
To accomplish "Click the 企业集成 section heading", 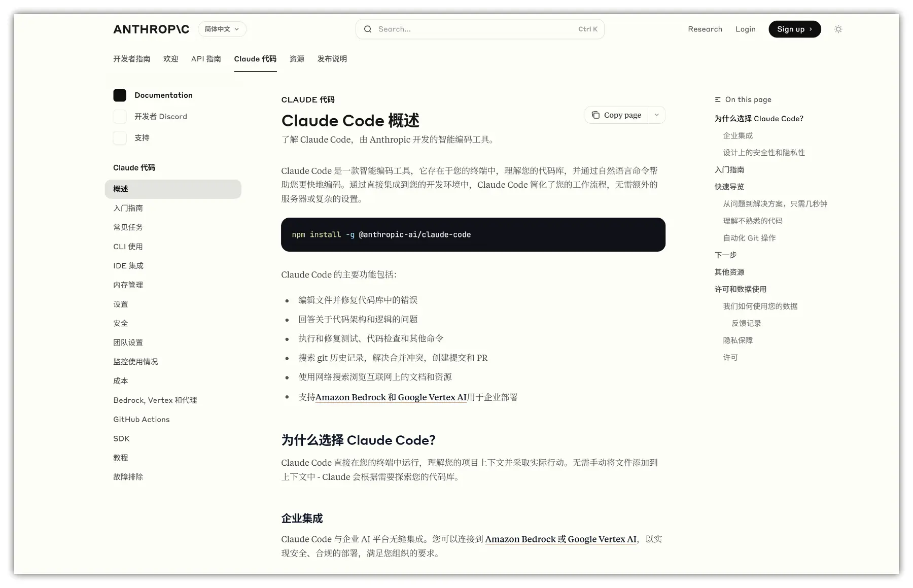I will pyautogui.click(x=302, y=518).
